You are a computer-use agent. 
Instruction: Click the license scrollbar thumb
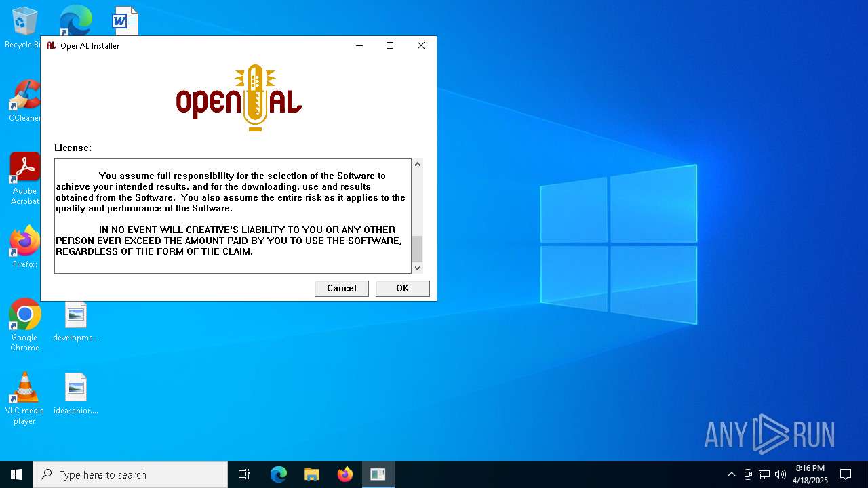[x=418, y=249]
